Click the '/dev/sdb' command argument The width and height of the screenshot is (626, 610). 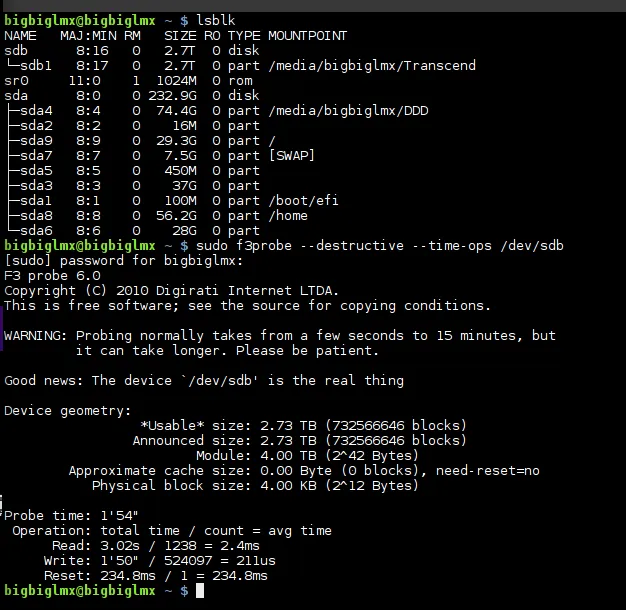(532, 246)
